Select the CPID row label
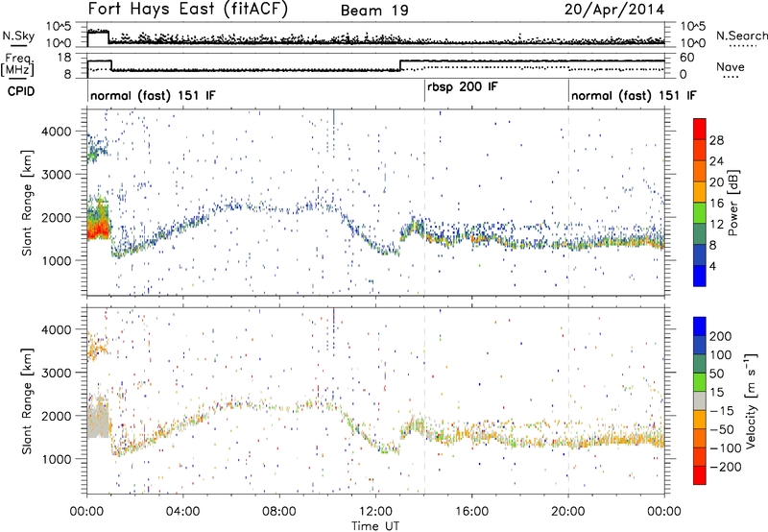 tap(21, 91)
